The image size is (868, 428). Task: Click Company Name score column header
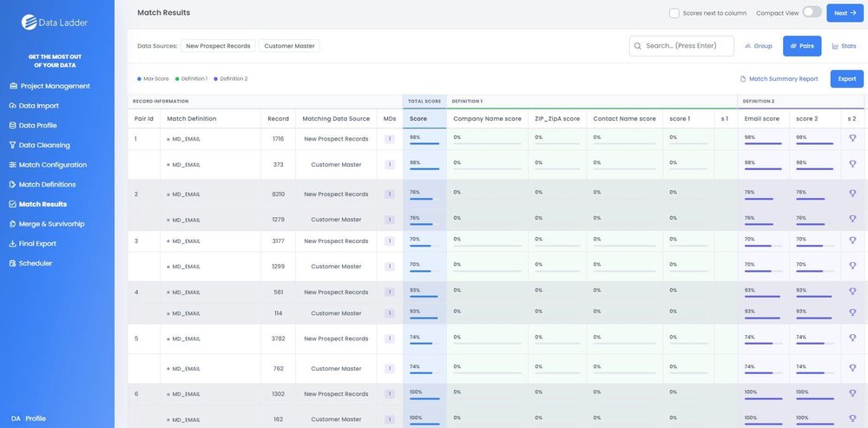[x=487, y=118]
